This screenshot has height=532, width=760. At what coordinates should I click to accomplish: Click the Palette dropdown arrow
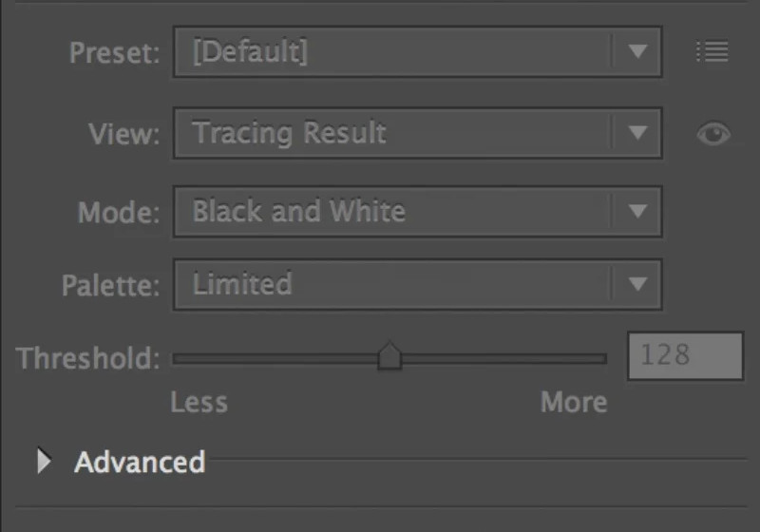[637, 284]
